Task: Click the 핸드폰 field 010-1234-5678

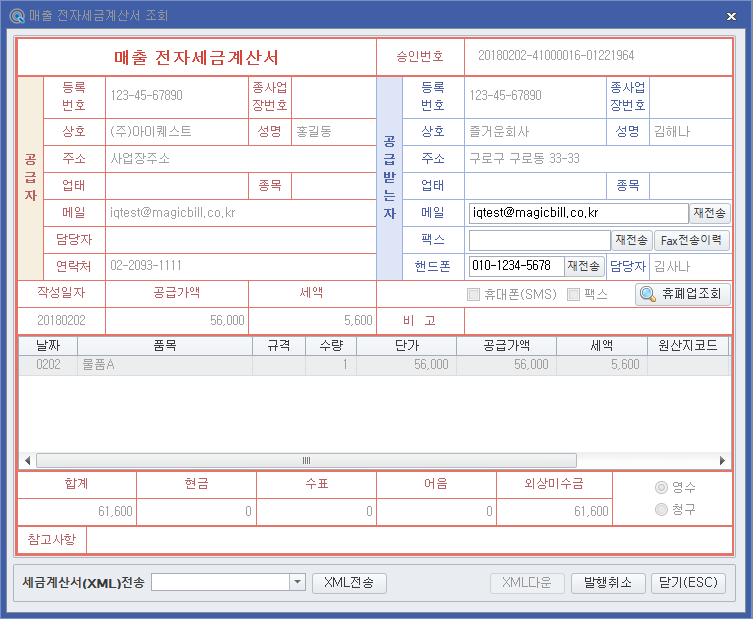Action: pyautogui.click(x=516, y=266)
